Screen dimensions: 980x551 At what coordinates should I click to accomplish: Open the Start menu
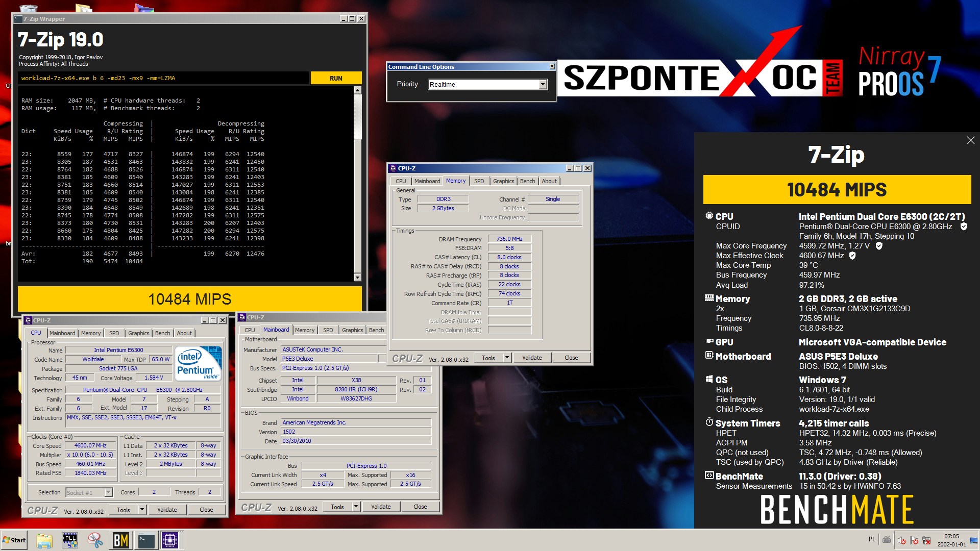[14, 540]
